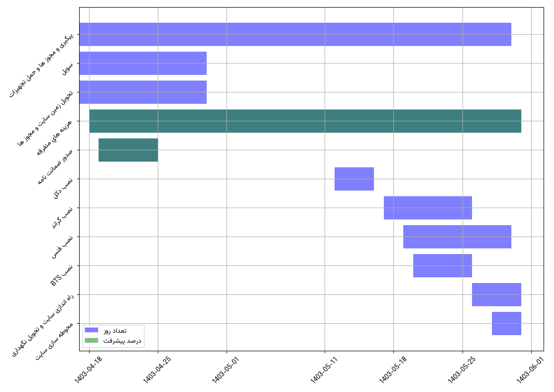Click the سویل task bar
This screenshot has width=554, height=392.
point(143,63)
